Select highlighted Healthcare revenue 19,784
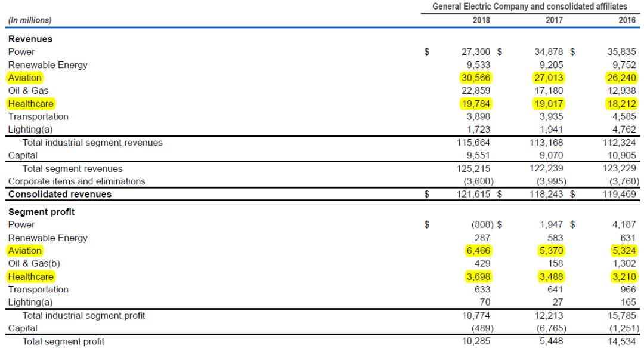This screenshot has width=644, height=348. [x=476, y=104]
